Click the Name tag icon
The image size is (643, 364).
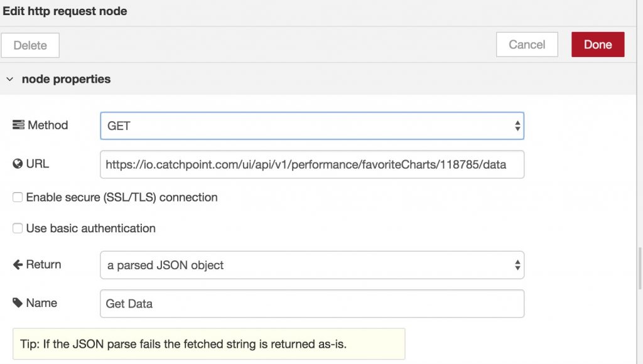click(x=18, y=303)
